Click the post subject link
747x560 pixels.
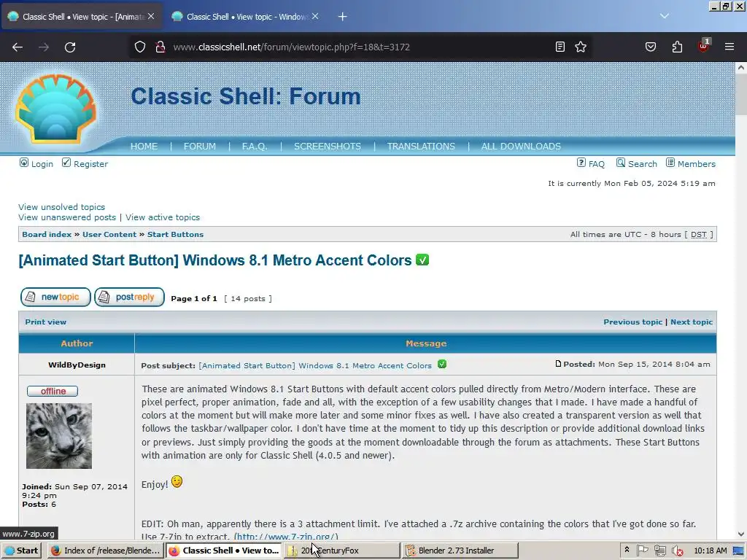tap(315, 366)
